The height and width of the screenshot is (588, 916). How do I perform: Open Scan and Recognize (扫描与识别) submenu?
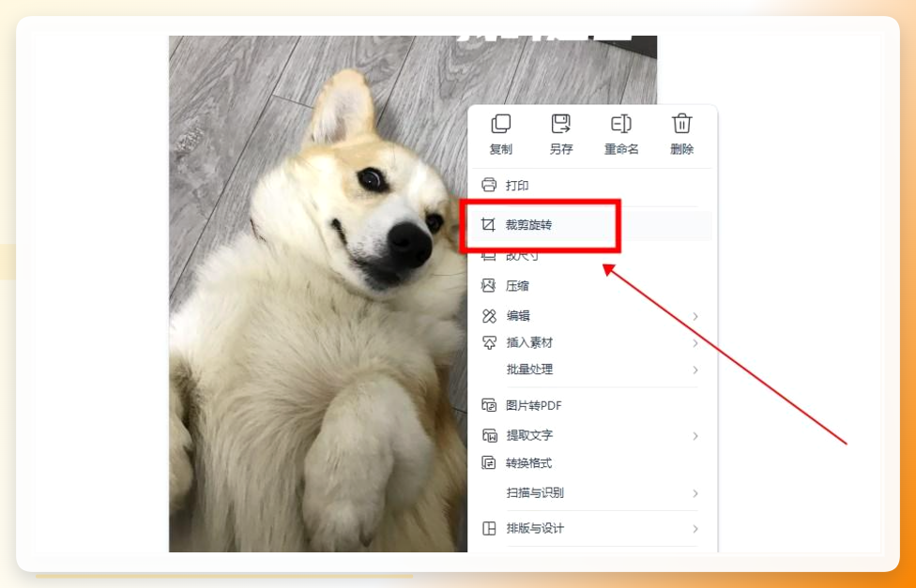pos(592,493)
